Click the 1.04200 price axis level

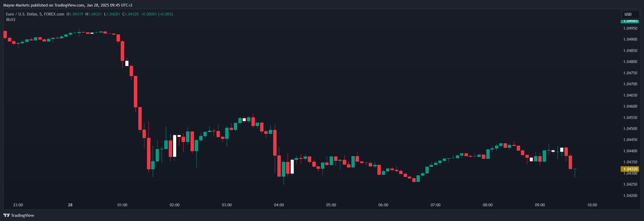tap(630, 196)
